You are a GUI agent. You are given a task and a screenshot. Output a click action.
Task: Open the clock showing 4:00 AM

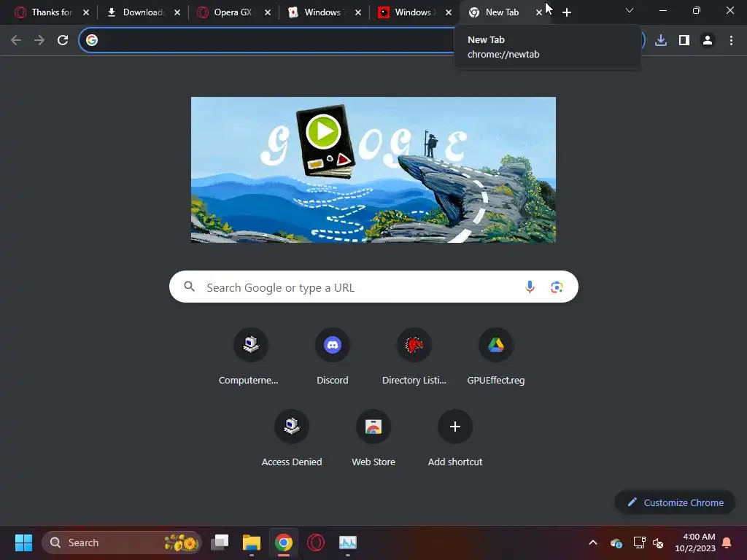click(695, 542)
